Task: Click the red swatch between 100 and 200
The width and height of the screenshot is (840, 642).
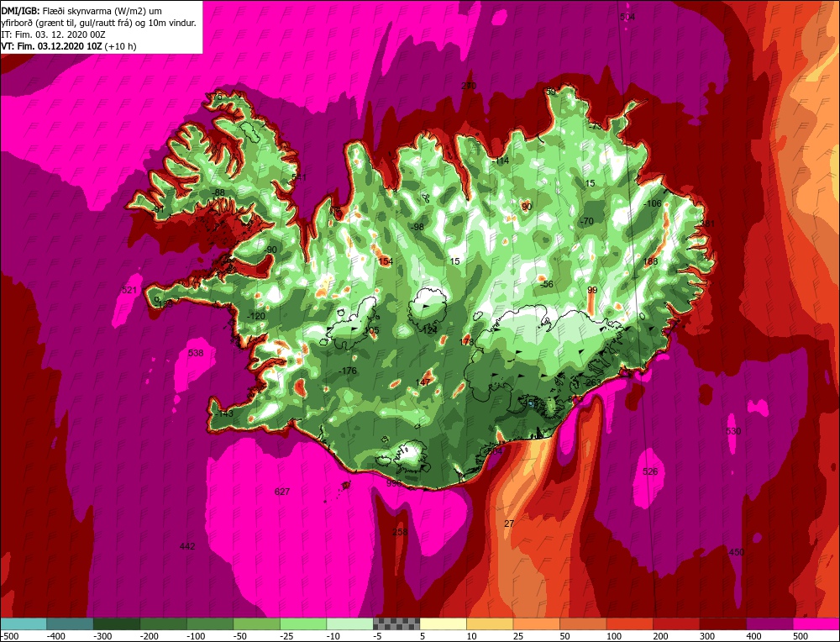Action: coord(629,624)
